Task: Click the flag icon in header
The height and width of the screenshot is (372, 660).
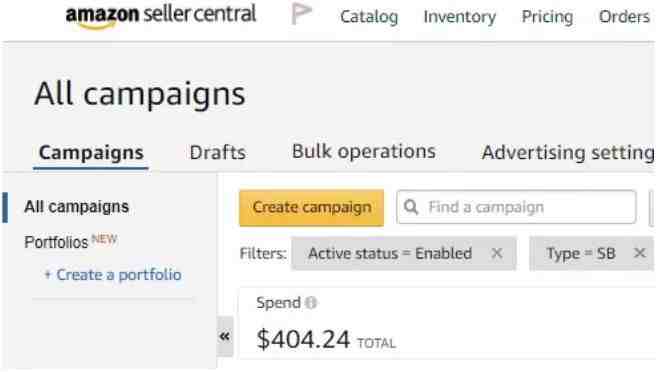Action: (301, 14)
